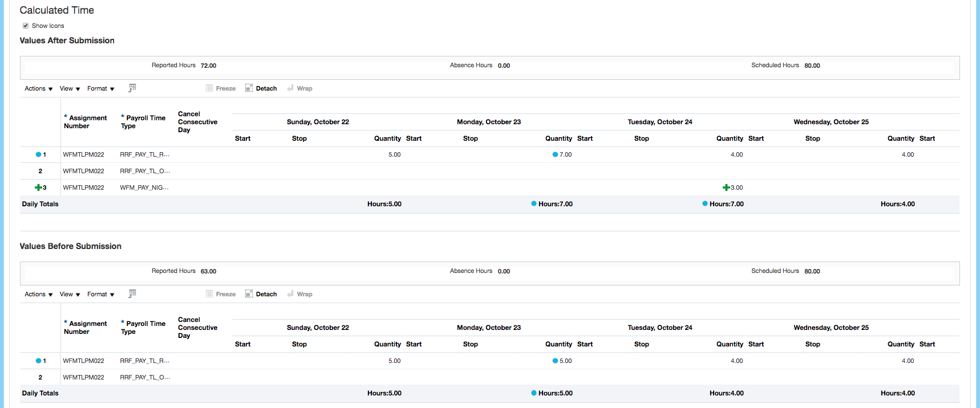Screen dimensions: 980x408
Task: Select row 2 in the Values Before Submission table
Action: click(40, 377)
